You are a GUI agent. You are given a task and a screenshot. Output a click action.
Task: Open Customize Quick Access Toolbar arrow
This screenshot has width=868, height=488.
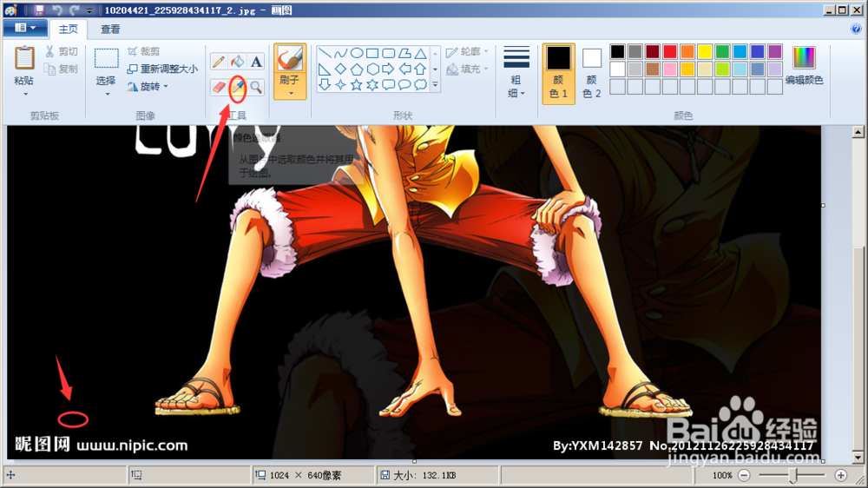pos(89,10)
